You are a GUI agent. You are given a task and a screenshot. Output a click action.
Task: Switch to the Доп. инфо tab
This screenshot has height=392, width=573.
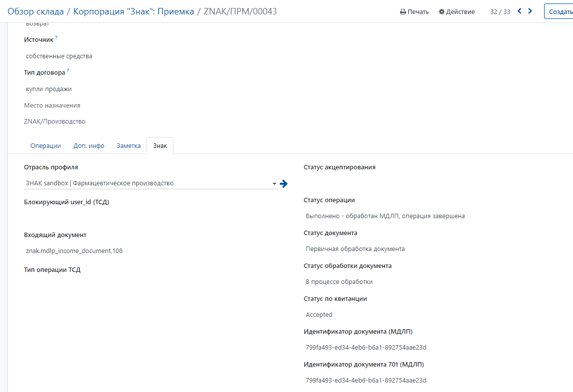(x=89, y=145)
